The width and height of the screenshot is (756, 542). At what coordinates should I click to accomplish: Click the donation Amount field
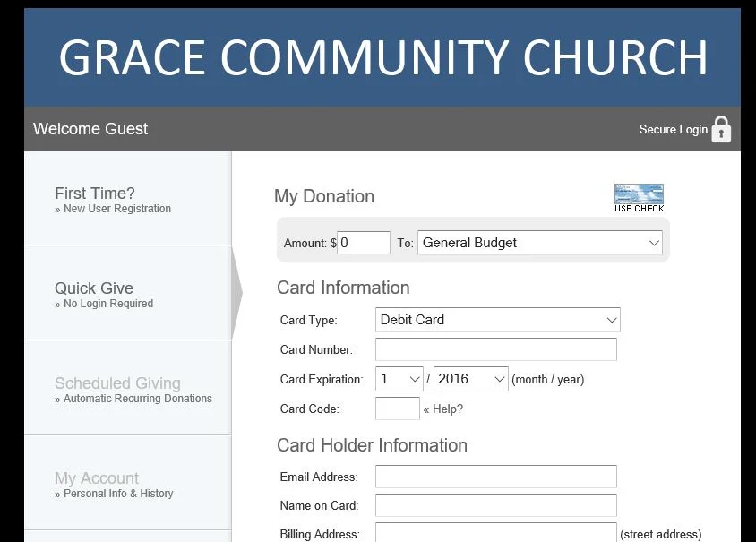tap(364, 243)
